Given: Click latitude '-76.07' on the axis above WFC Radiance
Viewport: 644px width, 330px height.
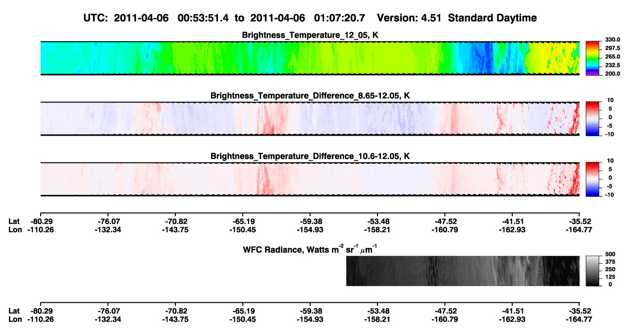Looking at the screenshot, I should pos(109,221).
